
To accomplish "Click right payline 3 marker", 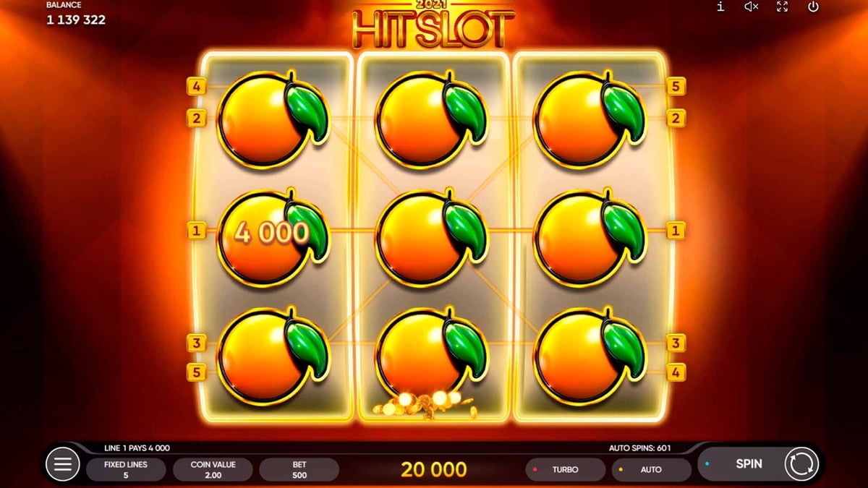I will (676, 343).
